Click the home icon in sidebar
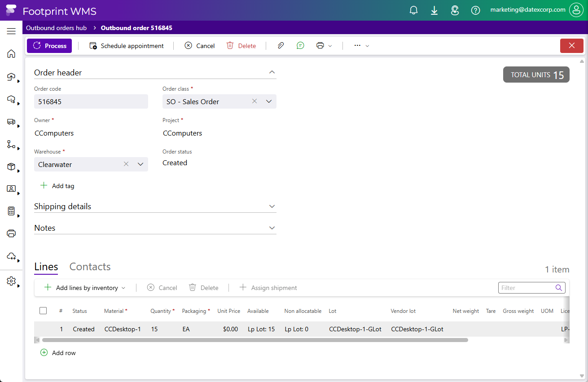Screen dimensions: 588x382 coord(11,54)
